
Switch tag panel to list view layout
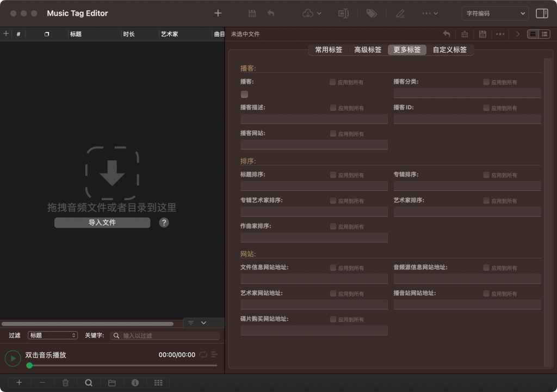(544, 34)
